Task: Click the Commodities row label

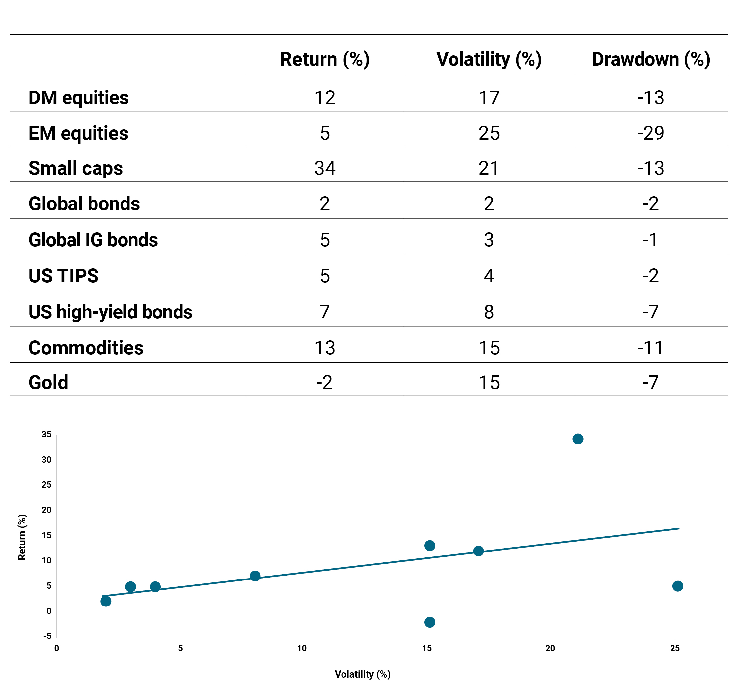Action: click(86, 348)
